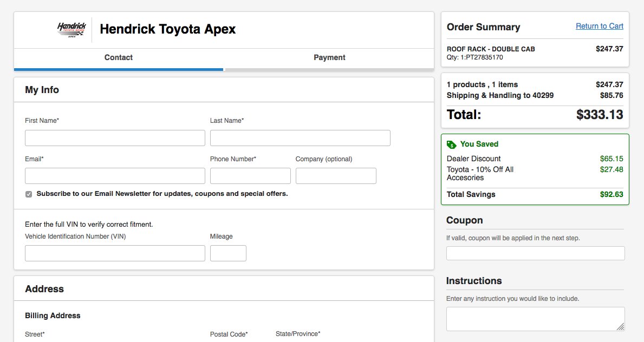Screen dimensions: 644x342
Task: Focus the First Name input field
Action: 115,138
